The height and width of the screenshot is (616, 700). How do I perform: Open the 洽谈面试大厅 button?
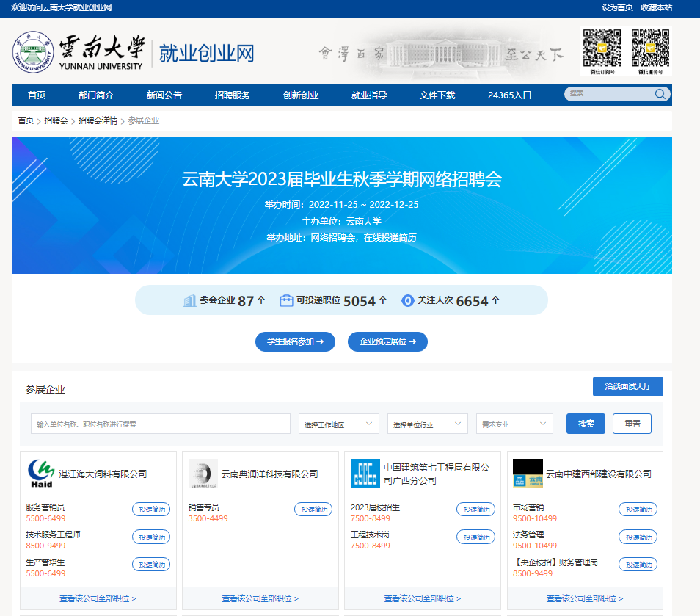(x=627, y=386)
